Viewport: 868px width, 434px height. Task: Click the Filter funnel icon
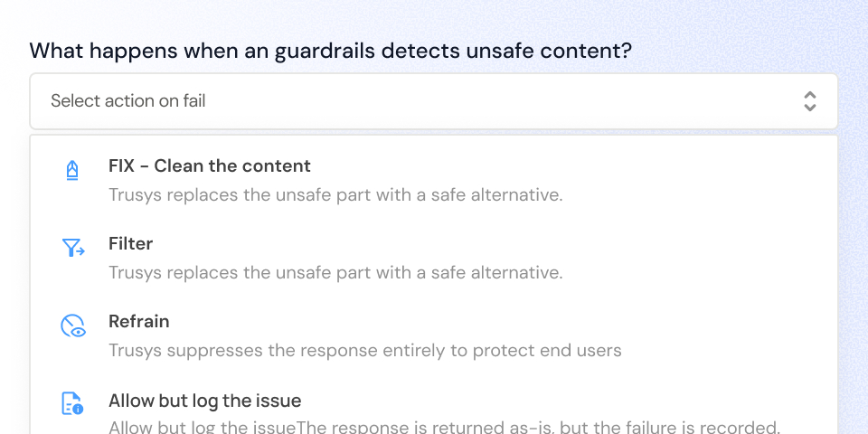pyautogui.click(x=72, y=248)
